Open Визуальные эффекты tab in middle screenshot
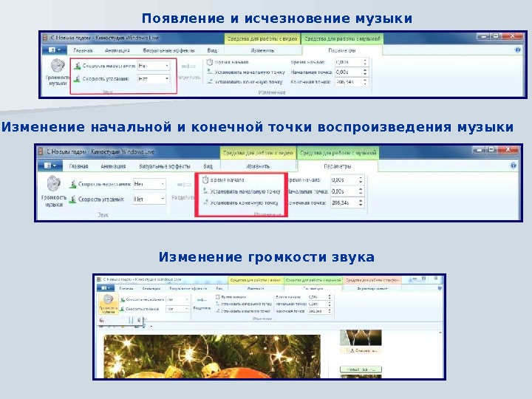The height and width of the screenshot is (399, 532). (x=165, y=166)
